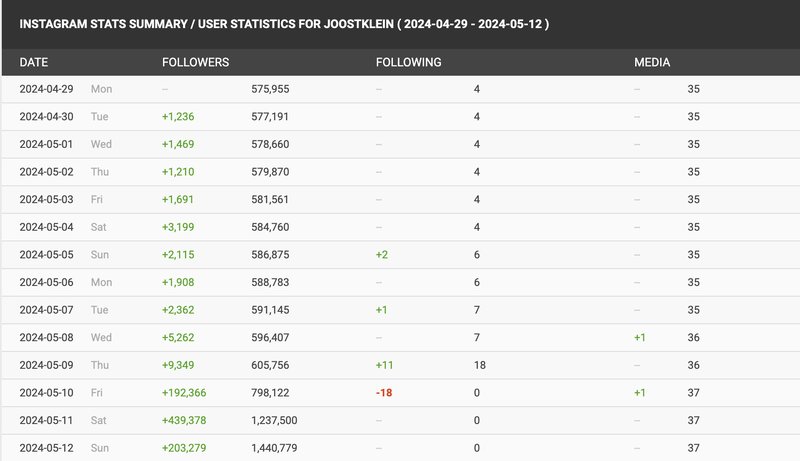Click media change +1 on 2024-05-08
This screenshot has width=800, height=461.
pos(640,337)
